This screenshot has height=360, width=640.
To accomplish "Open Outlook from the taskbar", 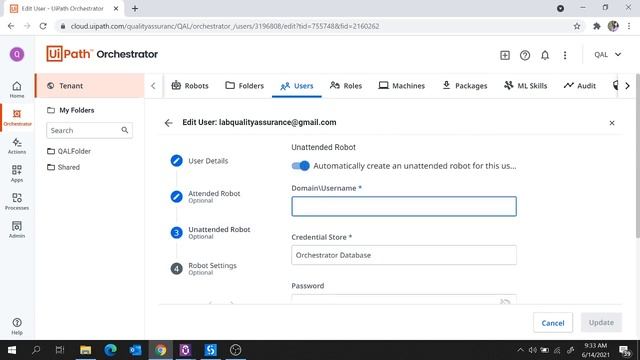I will (135, 350).
